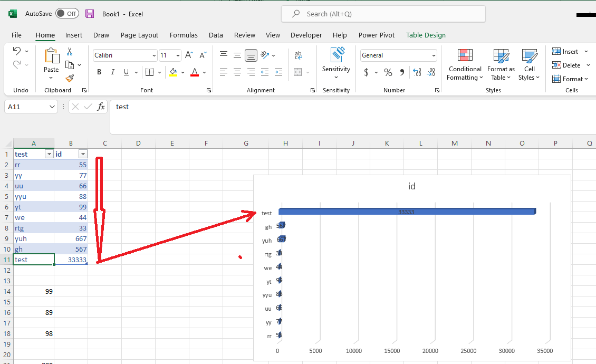Image resolution: width=596 pixels, height=364 pixels.
Task: Select cell B11 containing 33333
Action: point(71,260)
